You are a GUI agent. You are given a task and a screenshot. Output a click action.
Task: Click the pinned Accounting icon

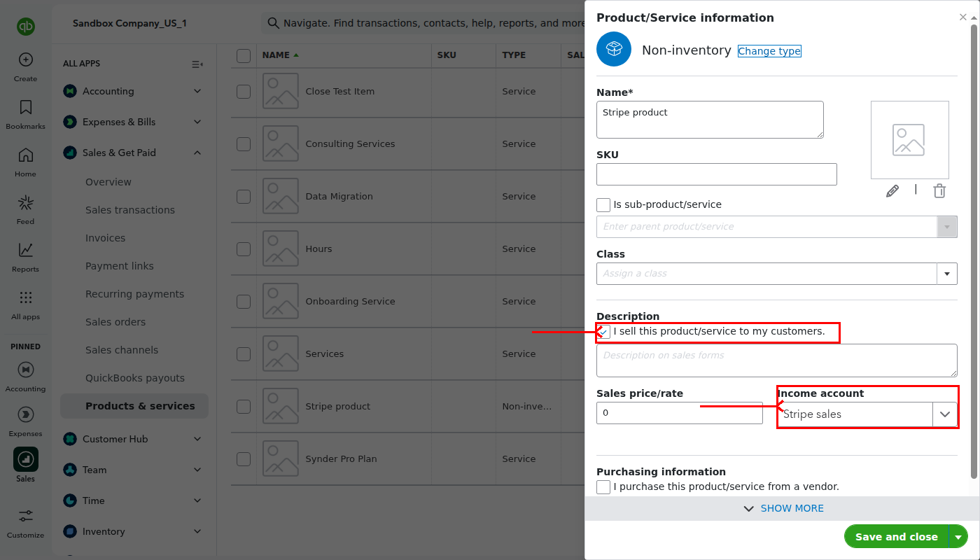click(x=26, y=370)
